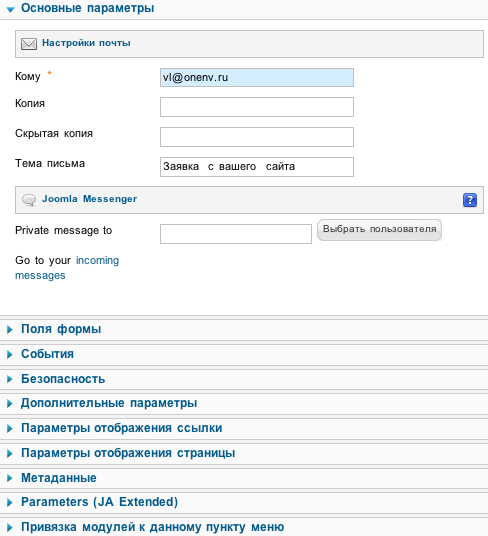The height and width of the screenshot is (536, 488).
Task: Expand Дополнительные параметры section
Action: click(244, 403)
